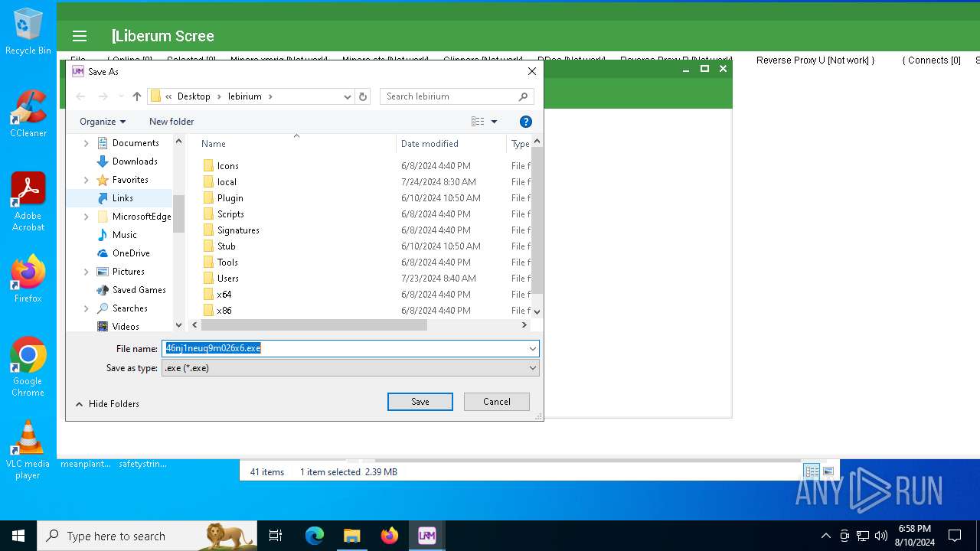Expand the Documents tree node
The image size is (980, 551).
click(86, 143)
